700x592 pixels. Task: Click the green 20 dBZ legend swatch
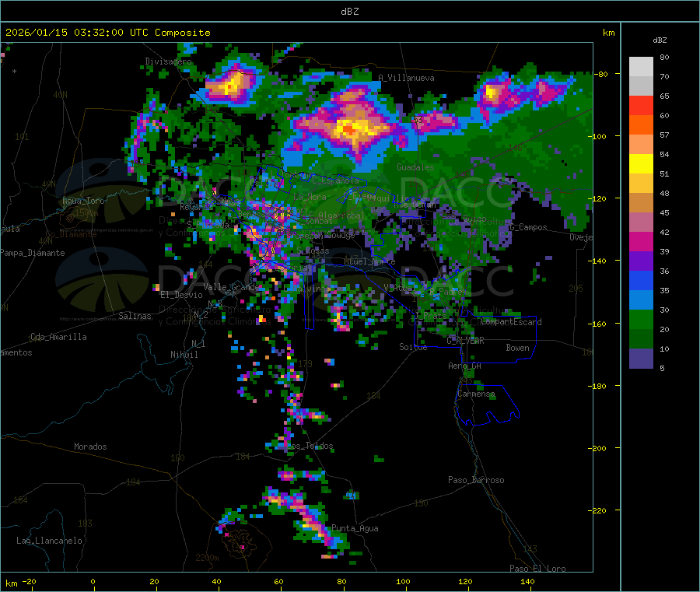641,319
